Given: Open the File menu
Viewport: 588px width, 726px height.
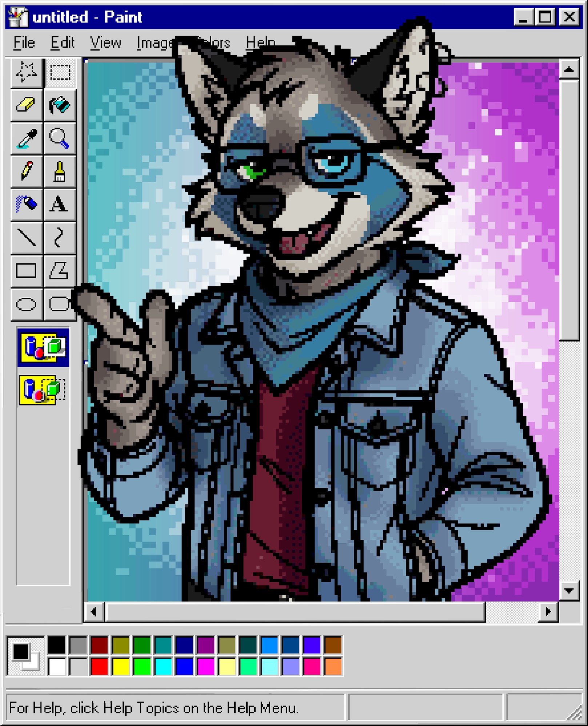Looking at the screenshot, I should (24, 43).
